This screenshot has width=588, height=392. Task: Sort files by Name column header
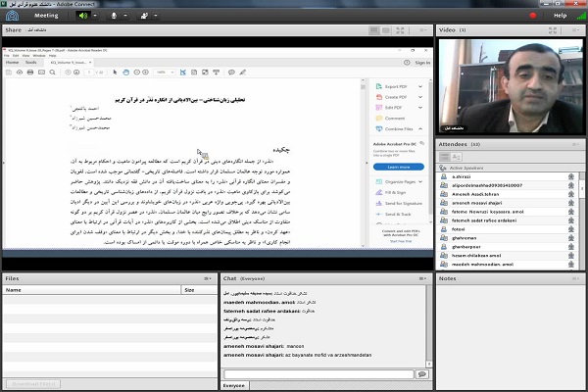91,290
